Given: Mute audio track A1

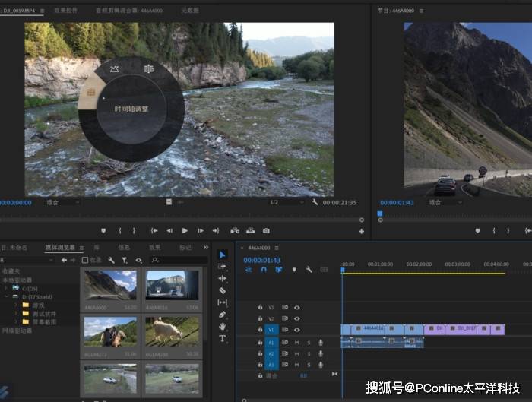Looking at the screenshot, I should click(x=297, y=343).
